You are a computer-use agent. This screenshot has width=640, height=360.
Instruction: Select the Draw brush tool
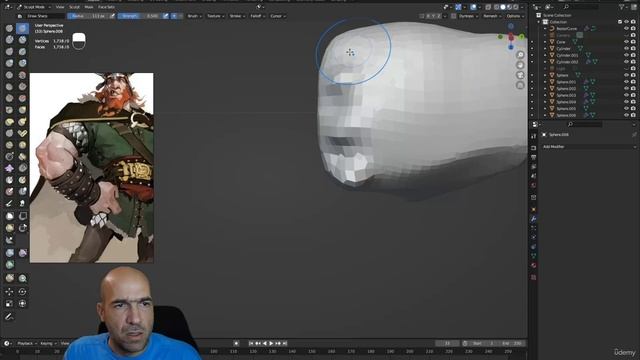tap(9, 28)
